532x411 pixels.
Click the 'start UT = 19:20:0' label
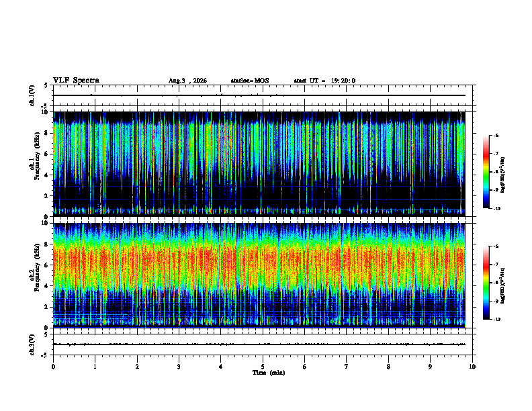pyautogui.click(x=324, y=81)
